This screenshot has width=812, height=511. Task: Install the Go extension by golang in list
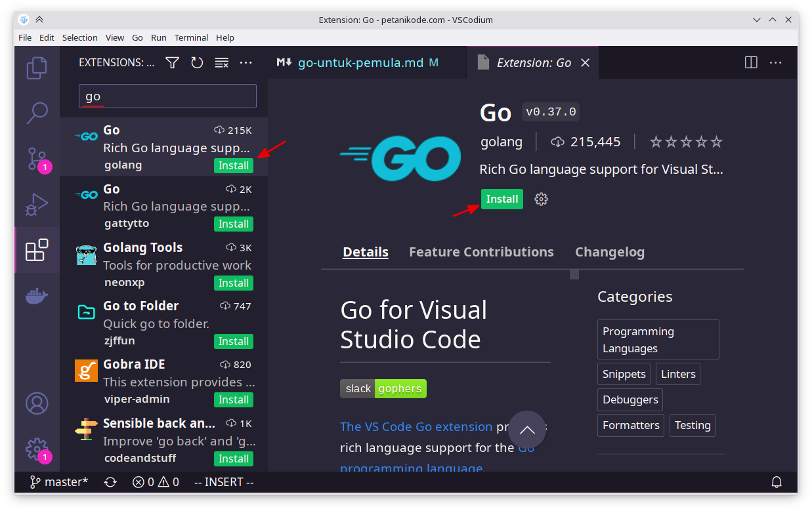[x=234, y=165]
